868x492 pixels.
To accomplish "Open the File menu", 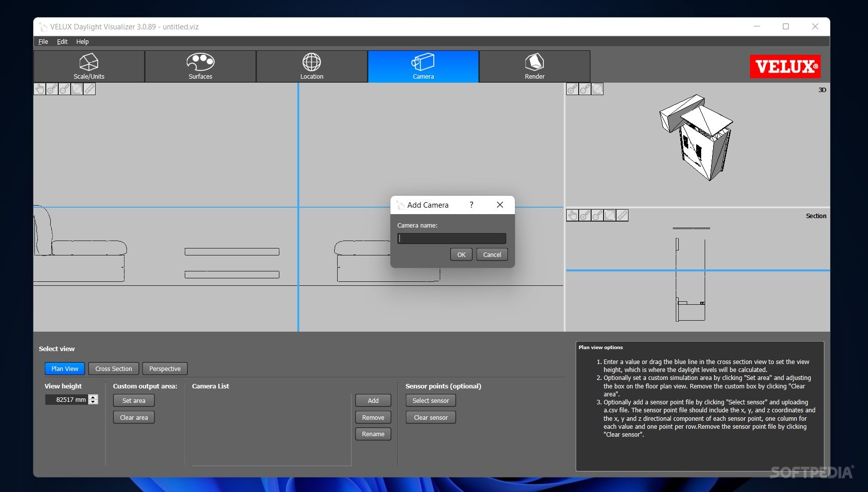I will [x=43, y=42].
